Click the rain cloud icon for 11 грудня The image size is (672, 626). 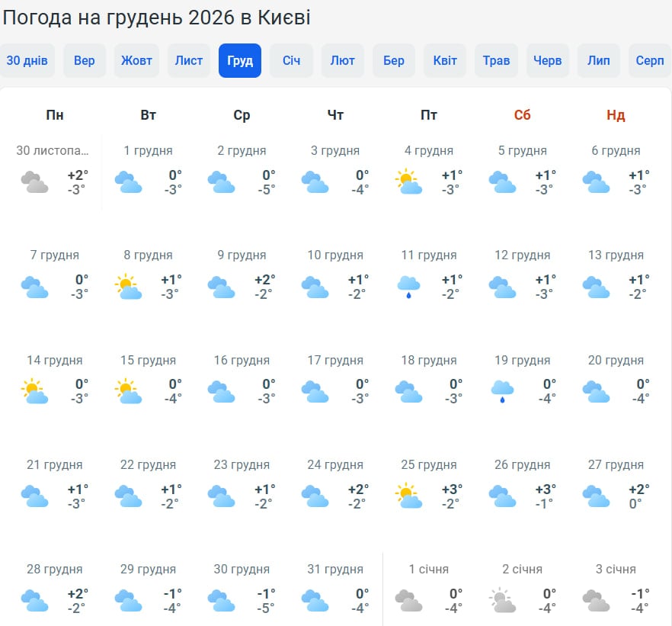(408, 287)
